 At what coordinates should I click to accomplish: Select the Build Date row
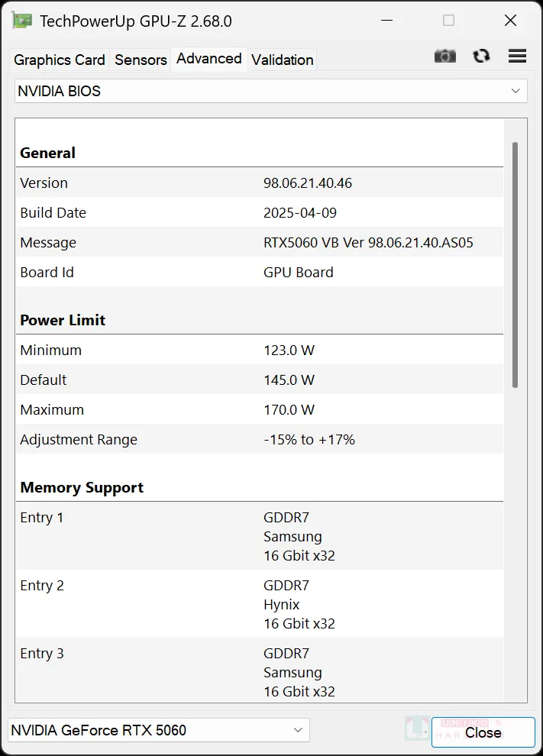click(260, 213)
